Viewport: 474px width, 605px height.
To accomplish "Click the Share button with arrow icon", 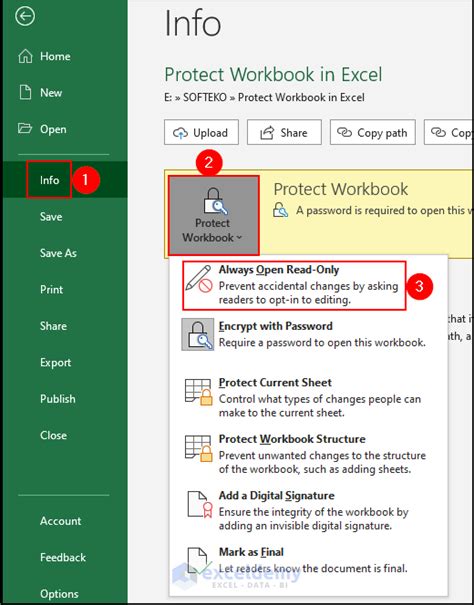I will click(284, 132).
